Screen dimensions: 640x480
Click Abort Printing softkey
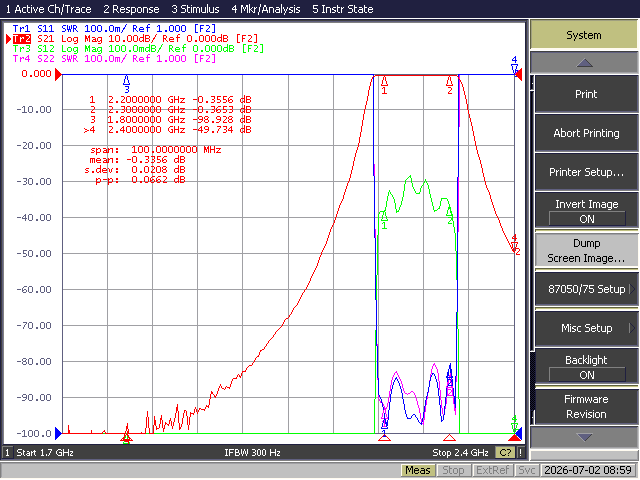point(586,133)
